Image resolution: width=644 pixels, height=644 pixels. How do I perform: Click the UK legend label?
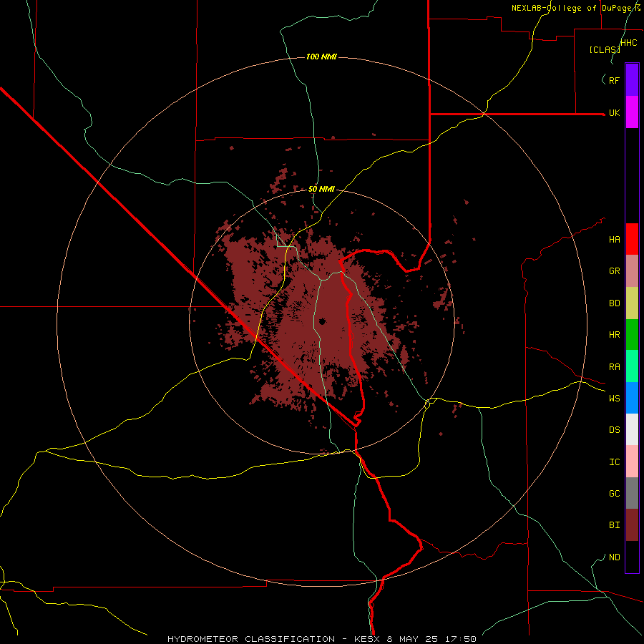(x=614, y=113)
